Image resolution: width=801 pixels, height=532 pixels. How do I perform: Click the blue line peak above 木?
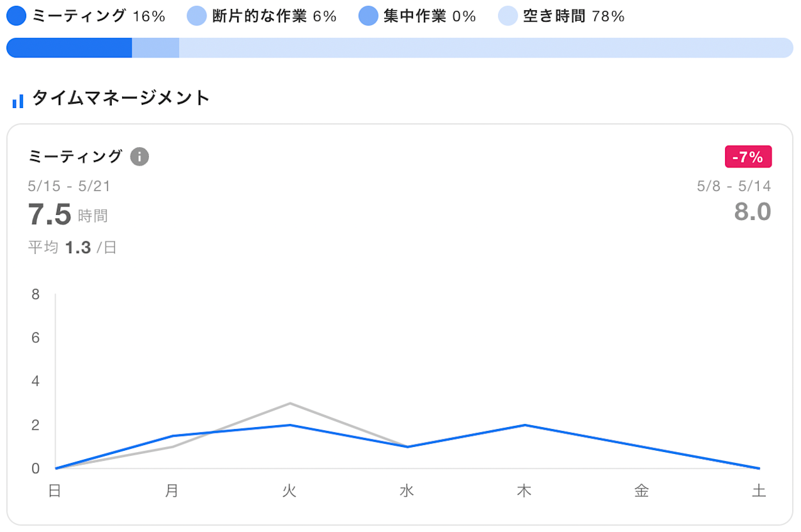[524, 424]
